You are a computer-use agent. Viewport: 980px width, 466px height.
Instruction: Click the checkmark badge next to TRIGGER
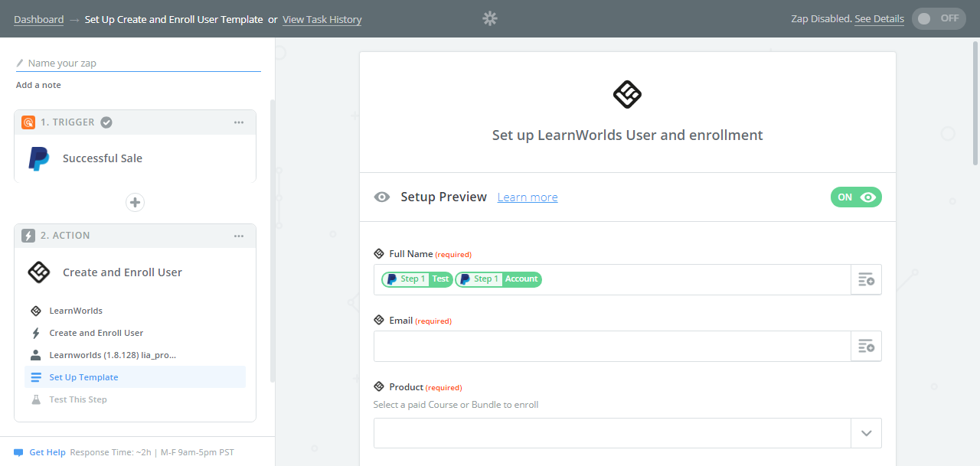107,122
